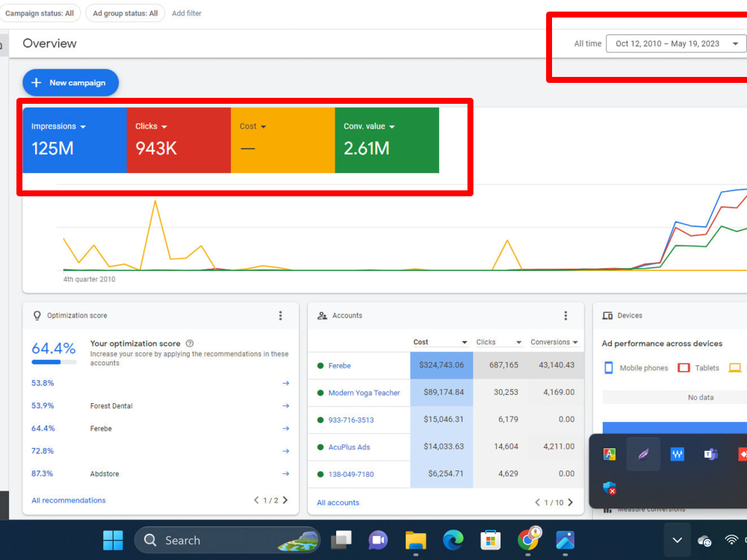Screen dimensions: 747x560
Task: Collapse the hidden icons tray chevron
Action: pyautogui.click(x=677, y=540)
